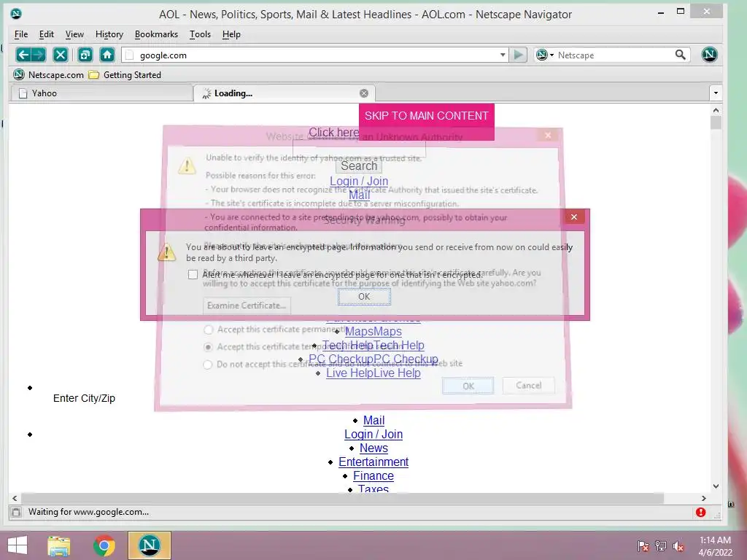
Task: Click muted volume icon in tray
Action: pyautogui.click(x=678, y=545)
